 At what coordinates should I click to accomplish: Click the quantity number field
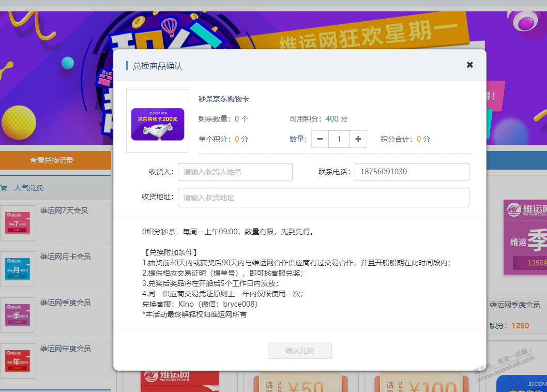(x=339, y=139)
